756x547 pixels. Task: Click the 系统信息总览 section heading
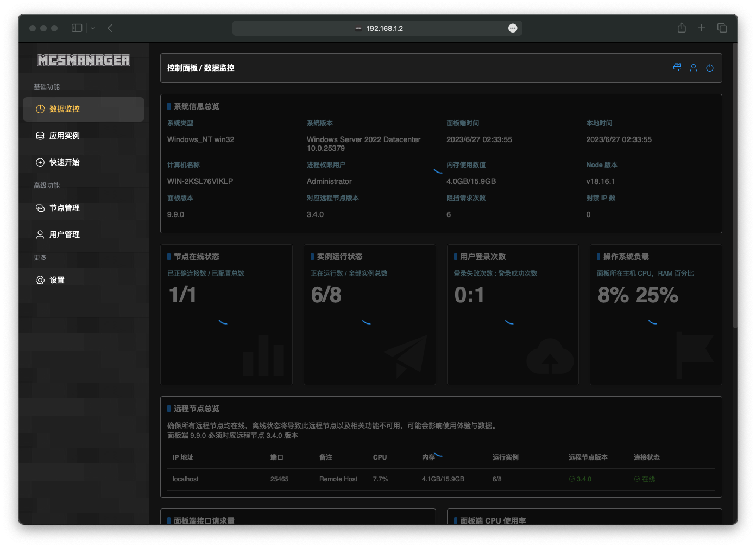point(197,106)
